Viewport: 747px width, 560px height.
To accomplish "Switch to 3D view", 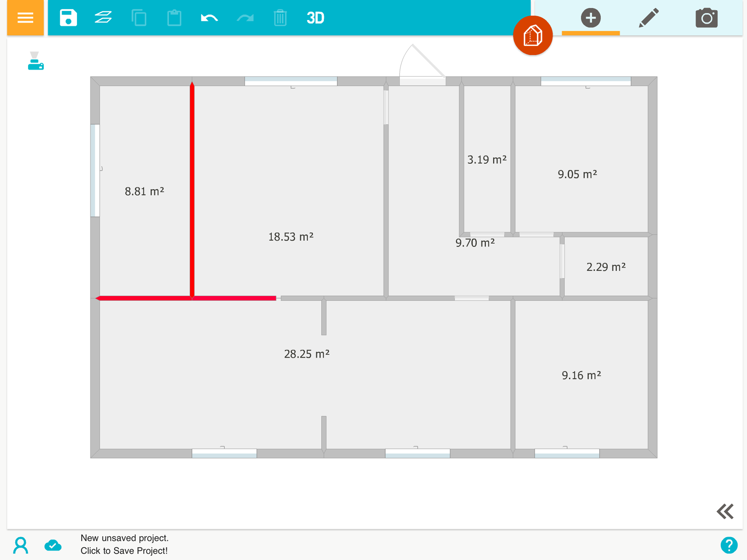I will [x=315, y=18].
